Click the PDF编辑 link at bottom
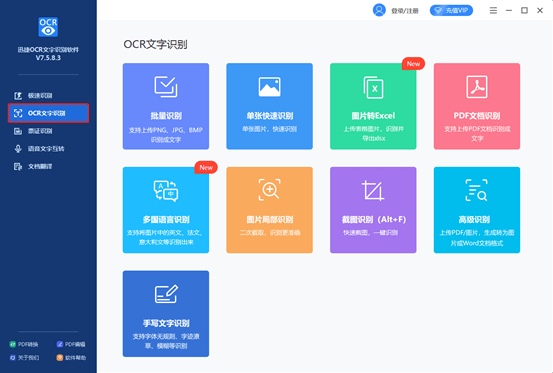The height and width of the screenshot is (373, 553). point(71,344)
